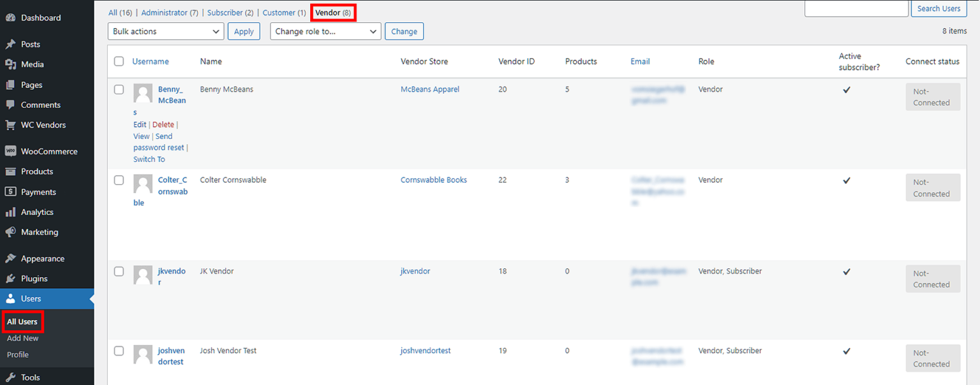Expand the Username column sort
Viewport: 980px width, 385px height.
[x=150, y=61]
